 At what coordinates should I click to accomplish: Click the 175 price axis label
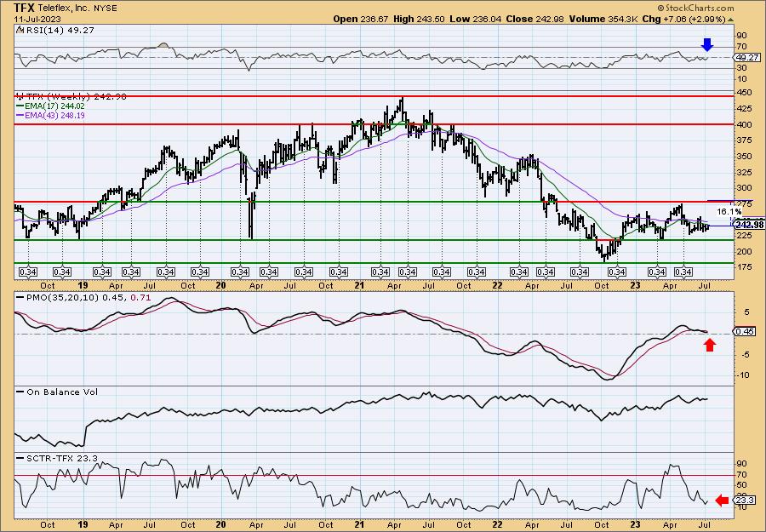(x=744, y=267)
